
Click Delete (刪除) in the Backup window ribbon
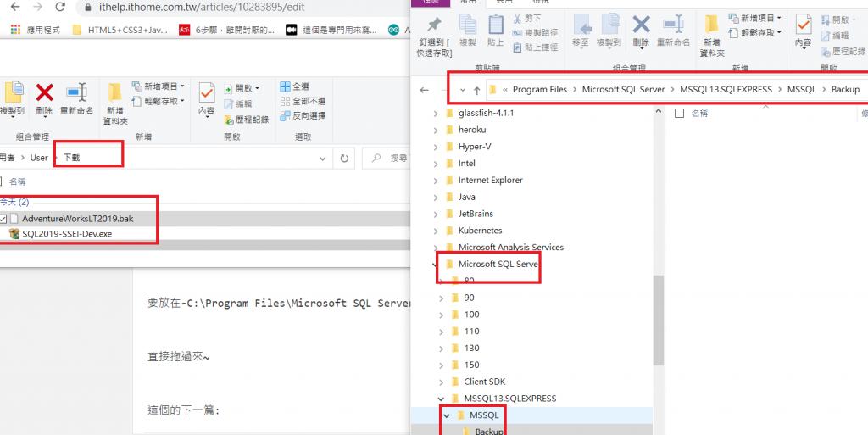point(641,31)
